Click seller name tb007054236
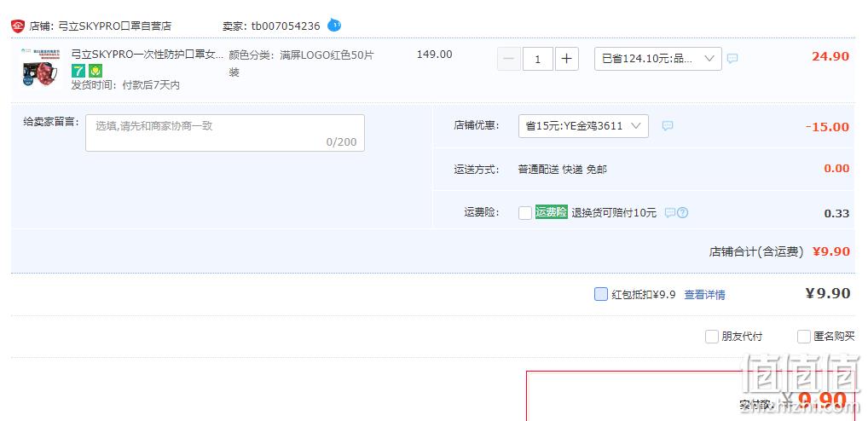The width and height of the screenshot is (868, 421). tap(286, 26)
